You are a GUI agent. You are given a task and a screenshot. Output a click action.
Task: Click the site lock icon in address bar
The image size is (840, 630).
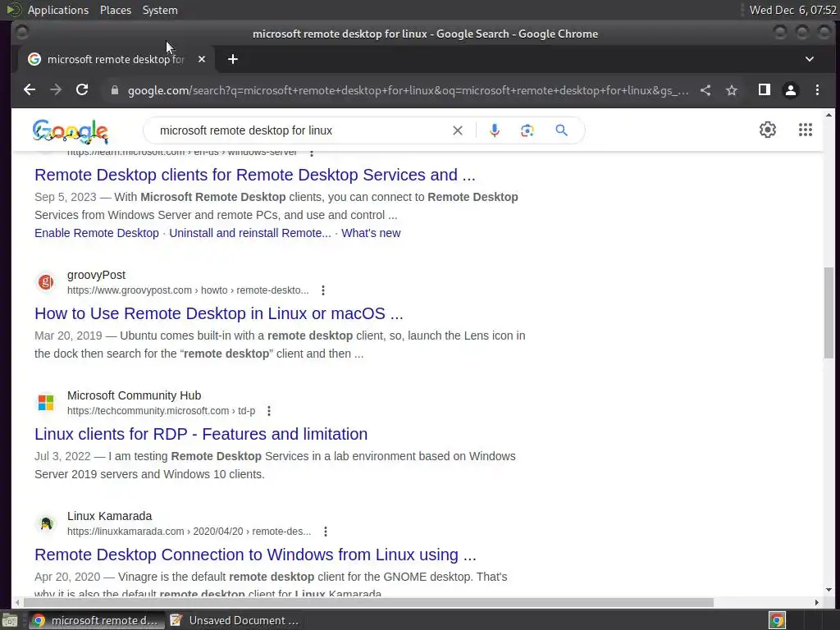click(x=115, y=90)
